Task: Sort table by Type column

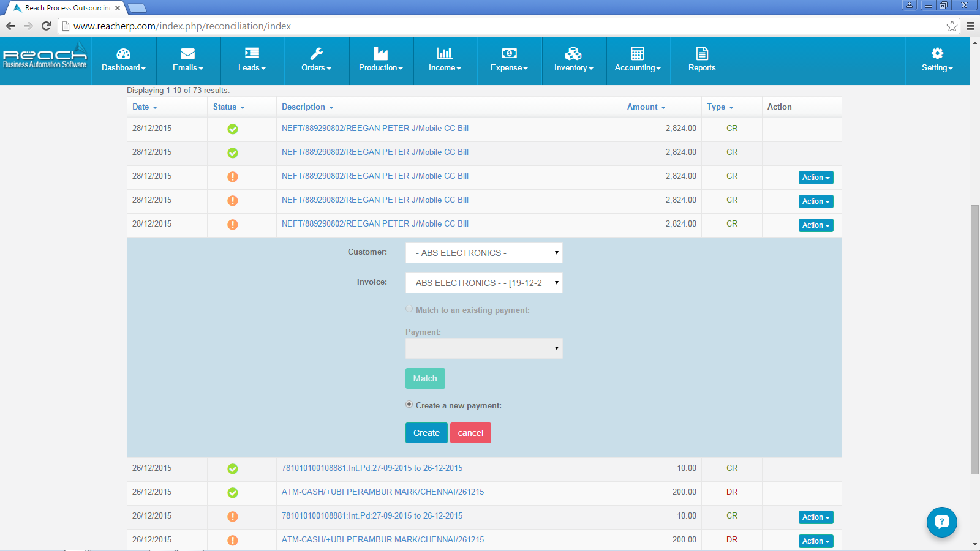Action: click(720, 107)
